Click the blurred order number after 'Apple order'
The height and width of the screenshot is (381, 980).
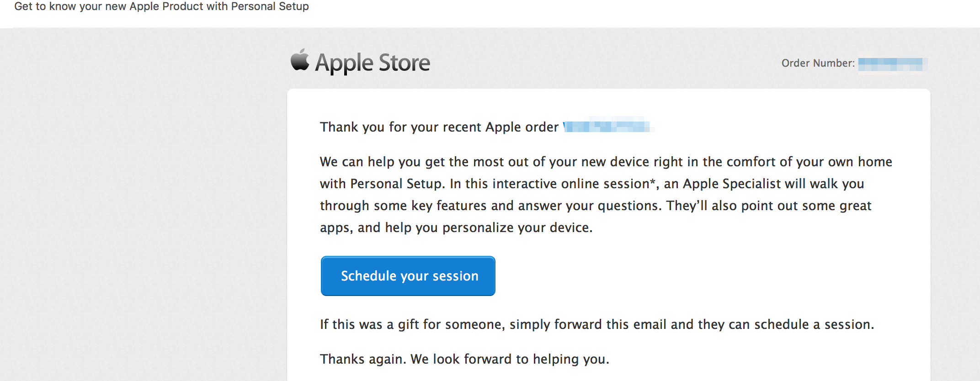coord(609,125)
